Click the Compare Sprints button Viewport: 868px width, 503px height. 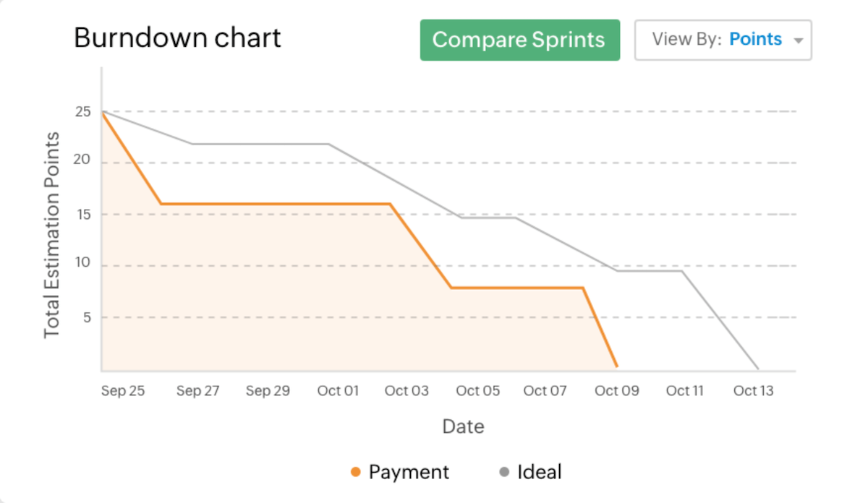coord(519,40)
